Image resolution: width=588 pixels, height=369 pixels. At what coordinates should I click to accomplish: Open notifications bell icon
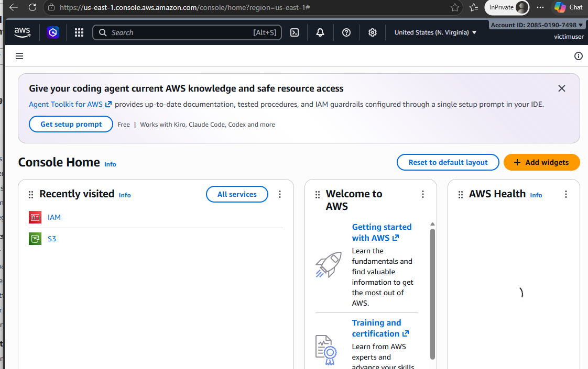320,32
